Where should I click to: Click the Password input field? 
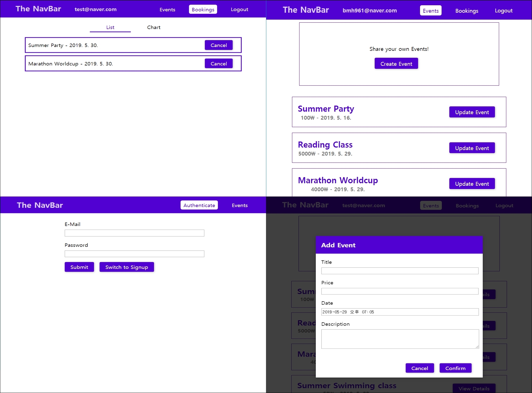pyautogui.click(x=134, y=254)
